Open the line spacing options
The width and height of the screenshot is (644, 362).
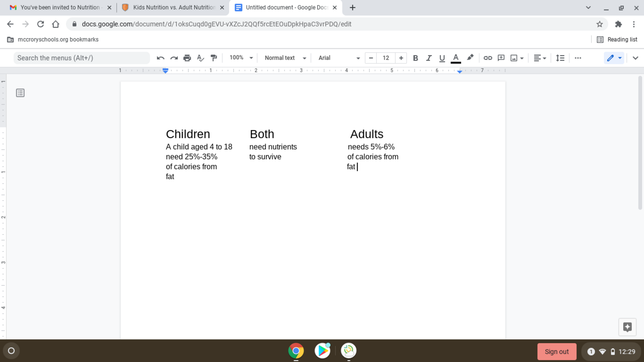pyautogui.click(x=560, y=58)
